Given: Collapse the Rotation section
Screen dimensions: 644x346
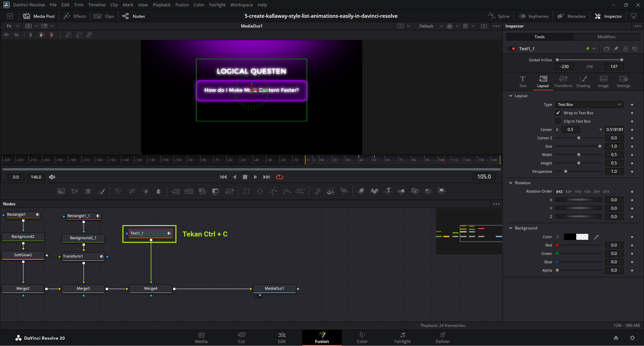Looking at the screenshot, I should [511, 183].
